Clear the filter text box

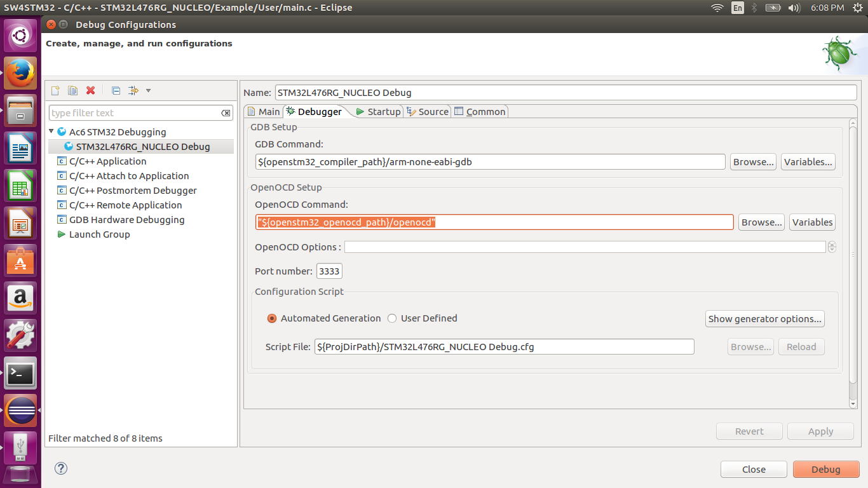(x=226, y=113)
